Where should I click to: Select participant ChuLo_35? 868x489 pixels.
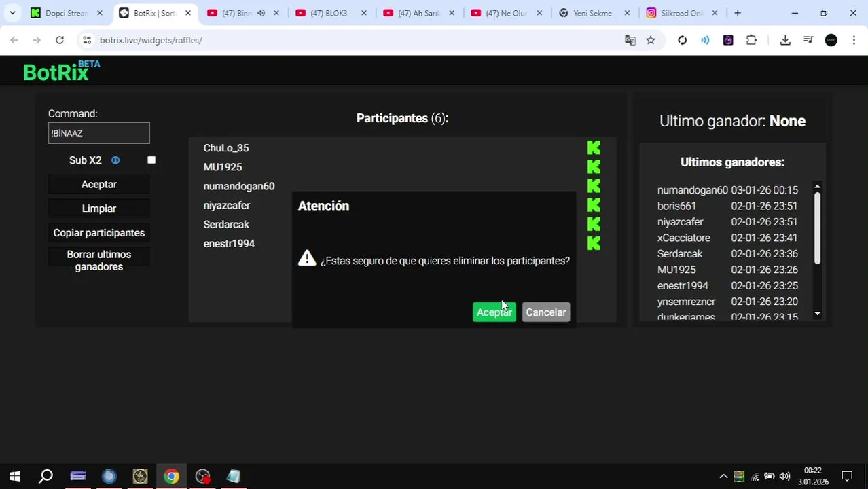226,148
